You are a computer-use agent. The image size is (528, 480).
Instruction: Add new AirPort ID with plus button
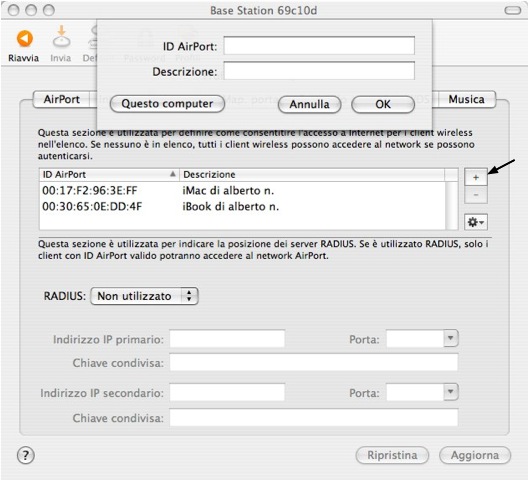coord(475,177)
